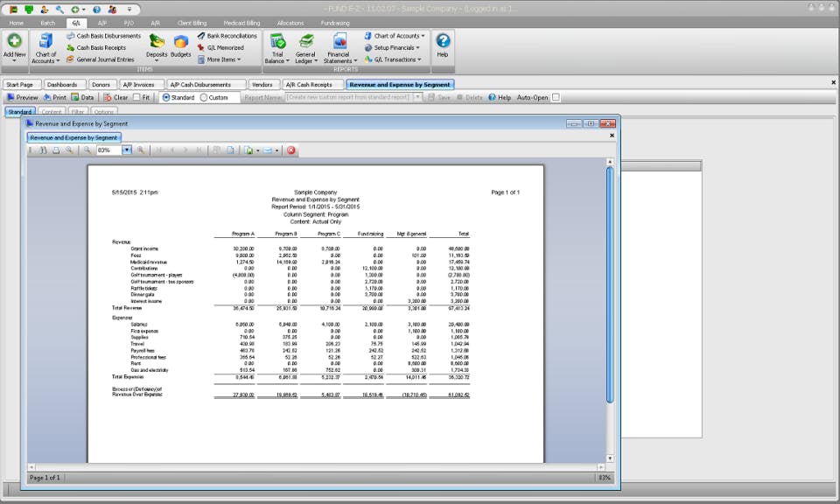The height and width of the screenshot is (504, 840).
Task: Open the Chart of Accounts items button
Action: [x=45, y=48]
